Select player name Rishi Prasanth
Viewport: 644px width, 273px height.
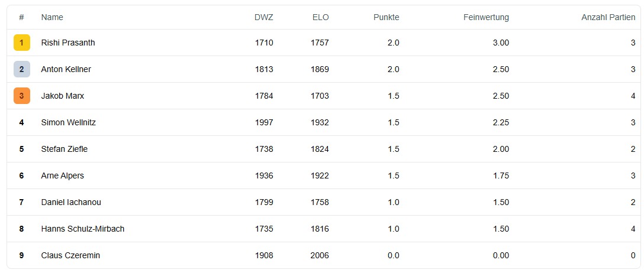point(68,43)
